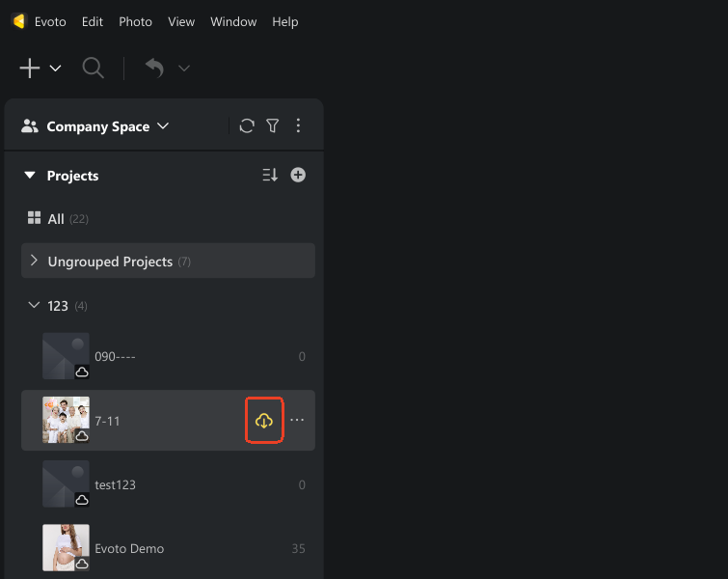
Task: Click the Evoto Demo photo count 35
Action: point(299,549)
